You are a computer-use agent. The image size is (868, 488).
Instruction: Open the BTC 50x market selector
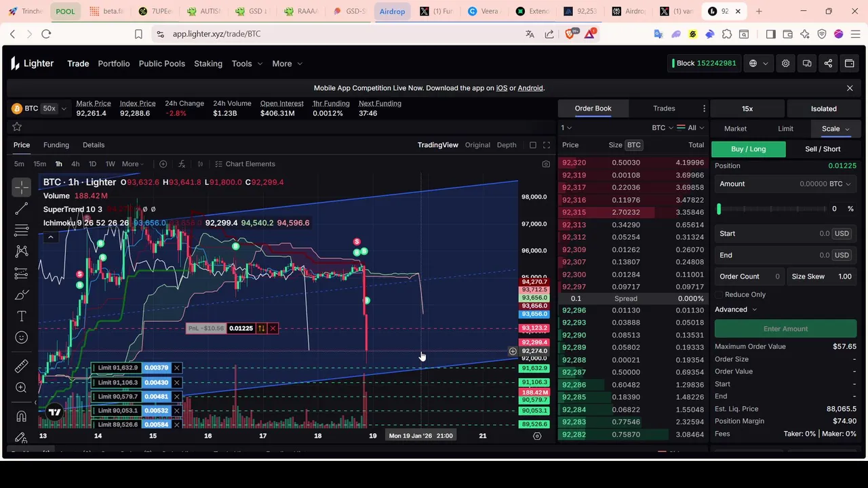39,108
